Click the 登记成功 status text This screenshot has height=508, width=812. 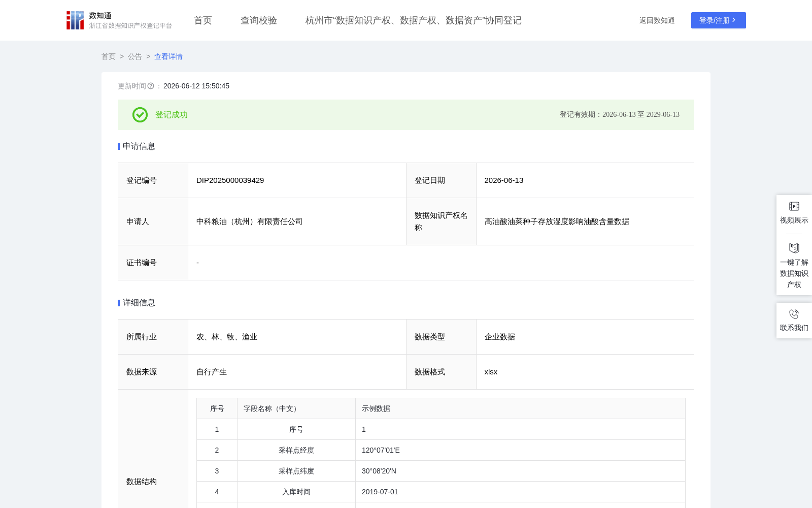[x=172, y=115]
